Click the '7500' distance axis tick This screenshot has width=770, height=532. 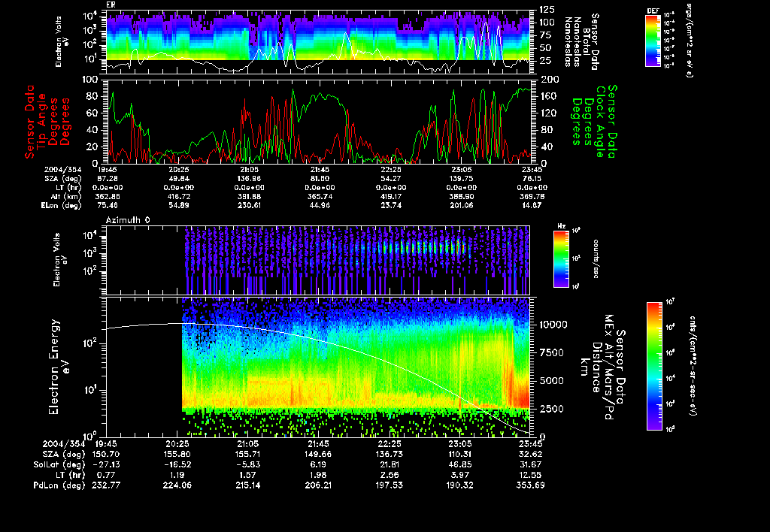551,353
